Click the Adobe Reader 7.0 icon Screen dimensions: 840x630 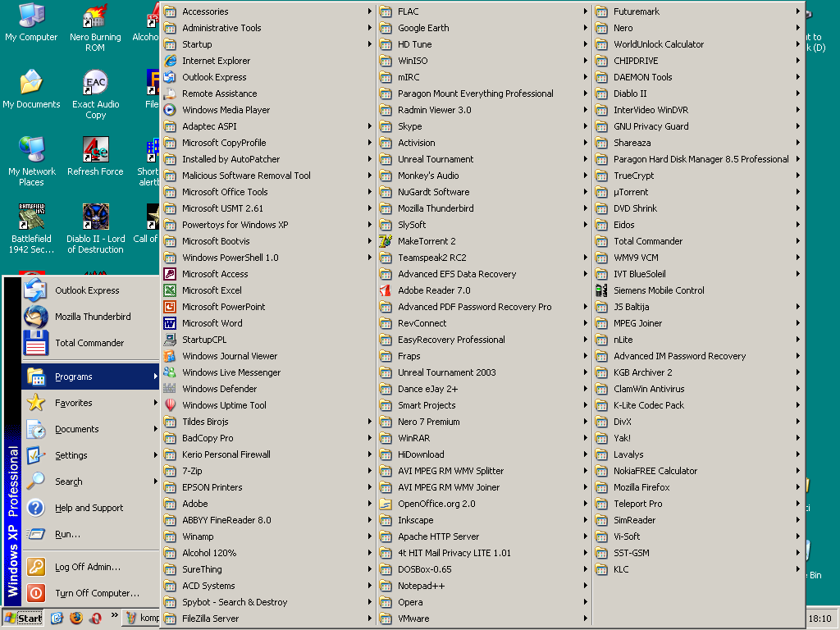[386, 290]
